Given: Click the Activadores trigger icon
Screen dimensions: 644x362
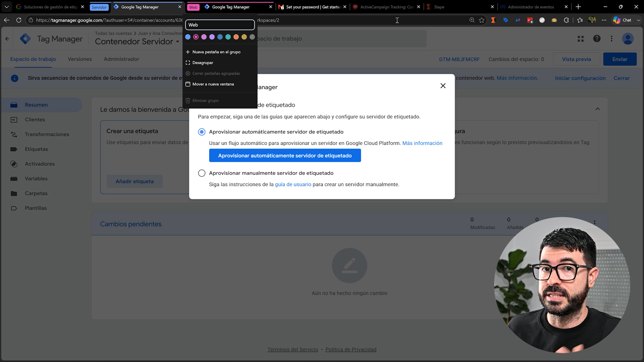Looking at the screenshot, I should tap(14, 164).
